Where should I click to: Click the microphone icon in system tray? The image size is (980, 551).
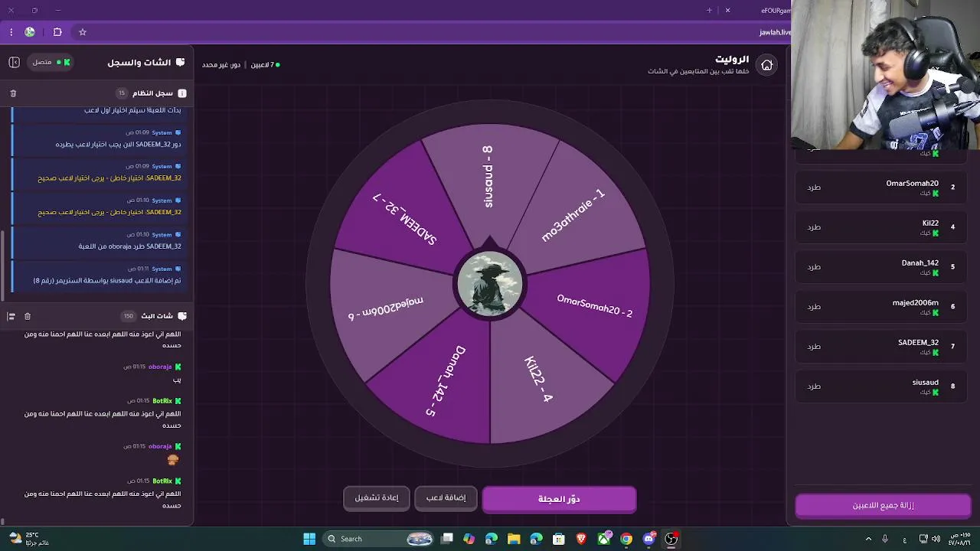885,539
